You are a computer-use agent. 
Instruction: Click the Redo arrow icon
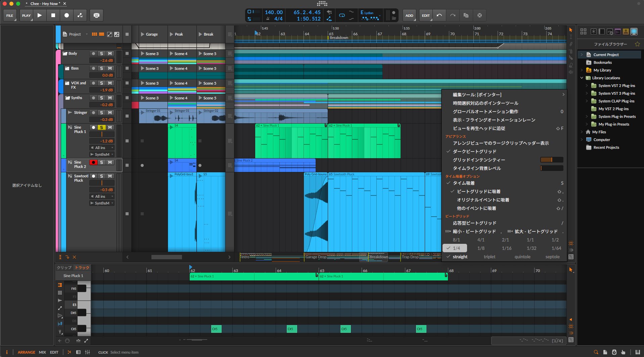(x=453, y=15)
